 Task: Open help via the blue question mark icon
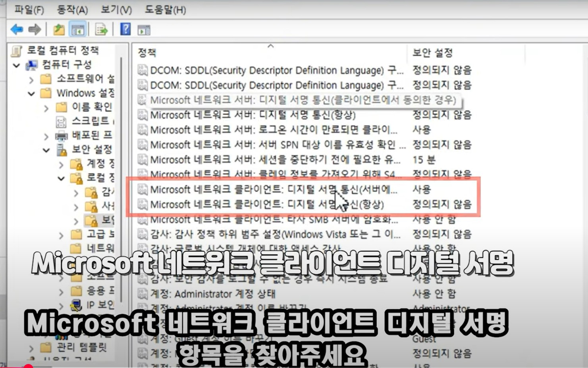click(125, 29)
